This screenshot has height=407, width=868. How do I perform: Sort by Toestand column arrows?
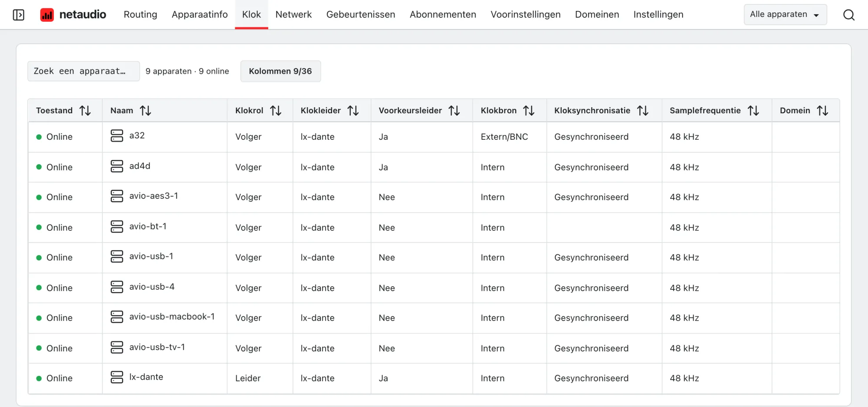[x=85, y=111]
